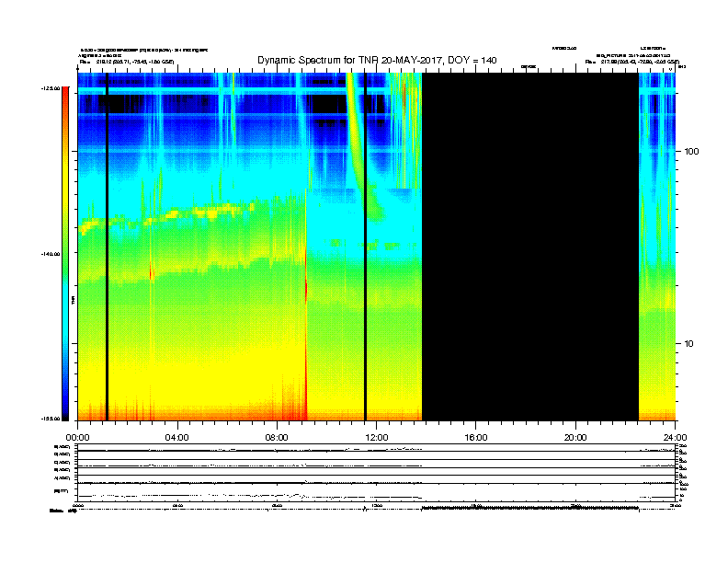The height and width of the screenshot is (563, 728).
Task: Select the large 00:00 label under the spectrogram
Action: point(77,438)
